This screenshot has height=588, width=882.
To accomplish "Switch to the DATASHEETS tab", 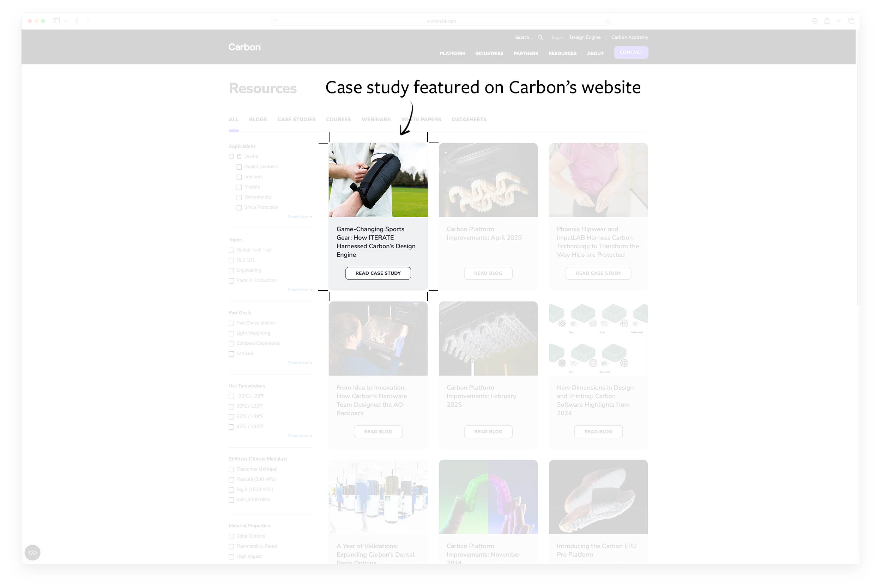I will coord(469,120).
